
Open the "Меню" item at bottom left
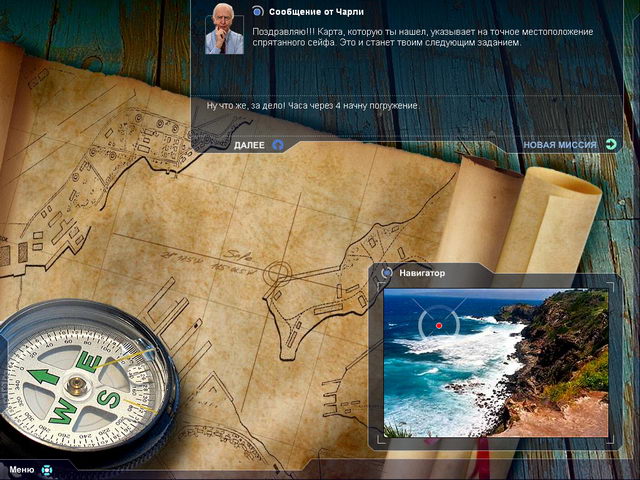[22, 469]
